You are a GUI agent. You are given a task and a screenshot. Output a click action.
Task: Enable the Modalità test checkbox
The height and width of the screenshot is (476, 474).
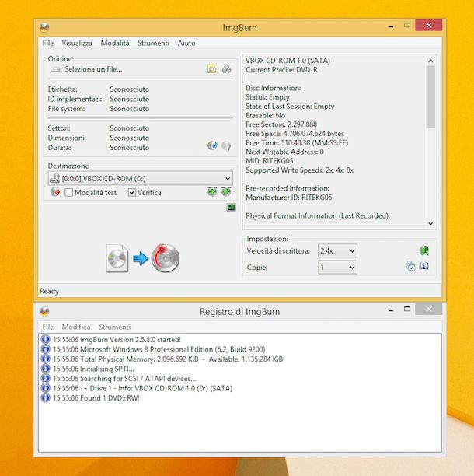point(69,192)
